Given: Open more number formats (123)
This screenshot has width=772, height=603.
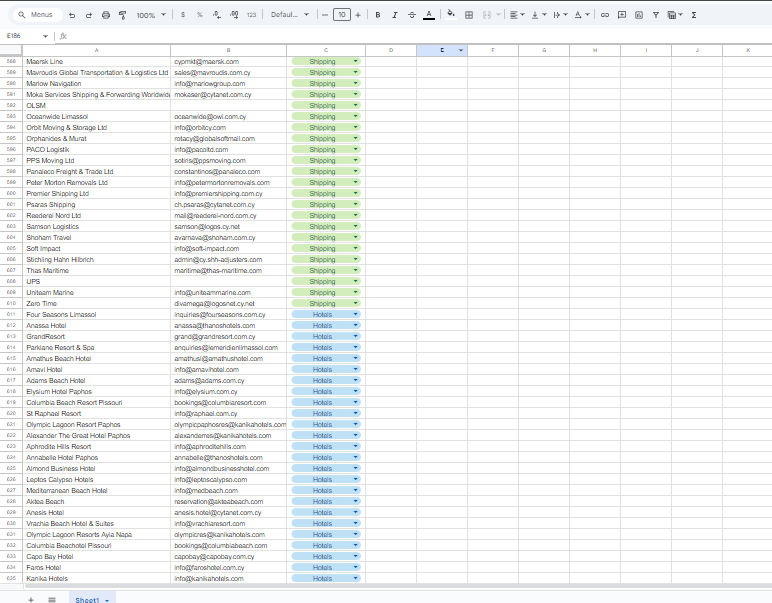Looking at the screenshot, I should 252,15.
